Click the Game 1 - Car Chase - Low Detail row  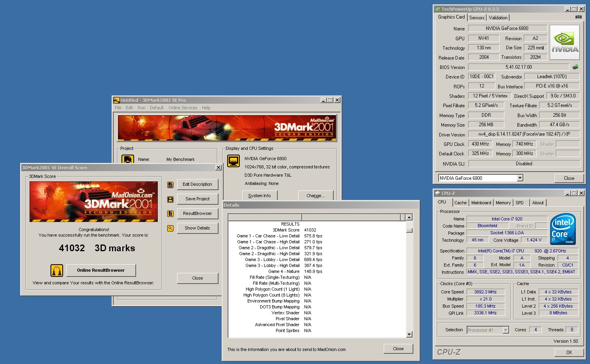tap(317, 236)
